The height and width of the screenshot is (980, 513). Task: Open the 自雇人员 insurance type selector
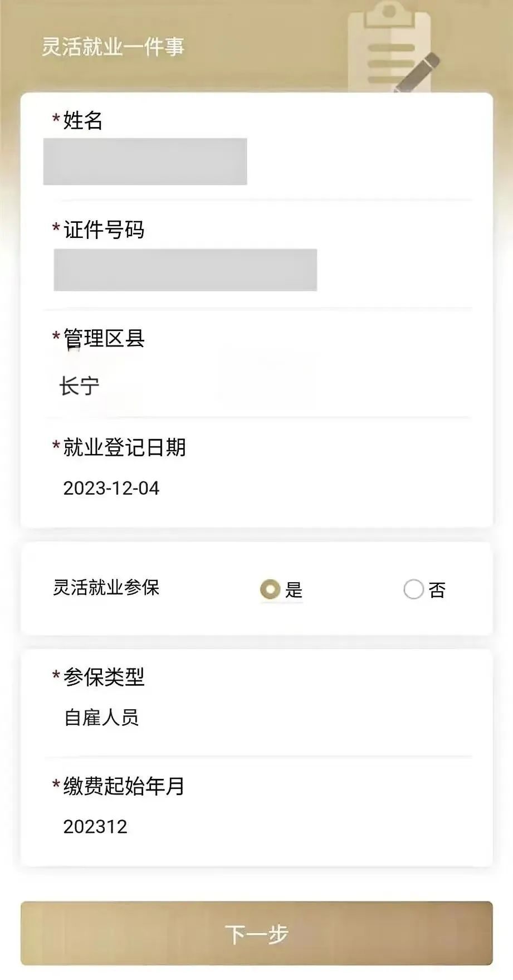[x=101, y=718]
